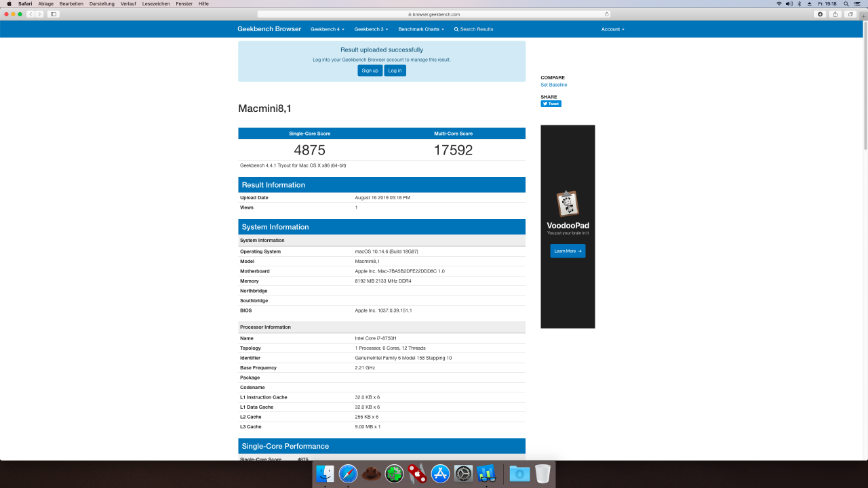Click the page vertical scrollbar
This screenshot has width=868, height=488.
click(x=865, y=85)
